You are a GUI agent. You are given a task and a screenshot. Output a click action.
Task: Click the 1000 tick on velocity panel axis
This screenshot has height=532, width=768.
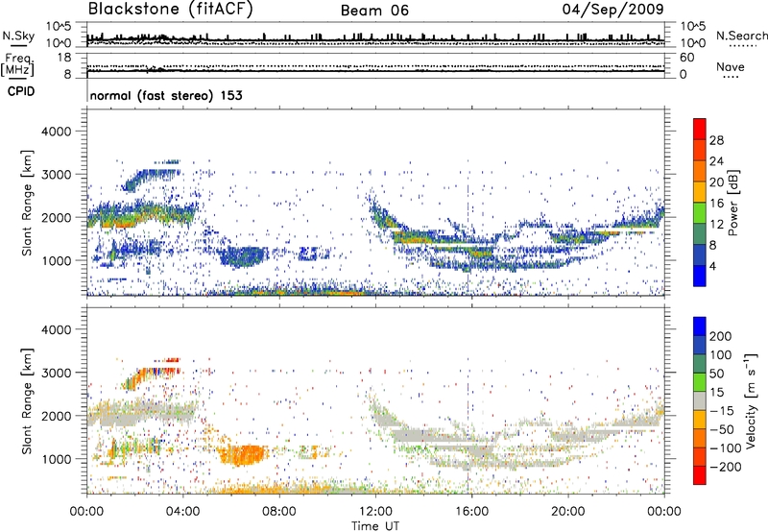(x=56, y=459)
